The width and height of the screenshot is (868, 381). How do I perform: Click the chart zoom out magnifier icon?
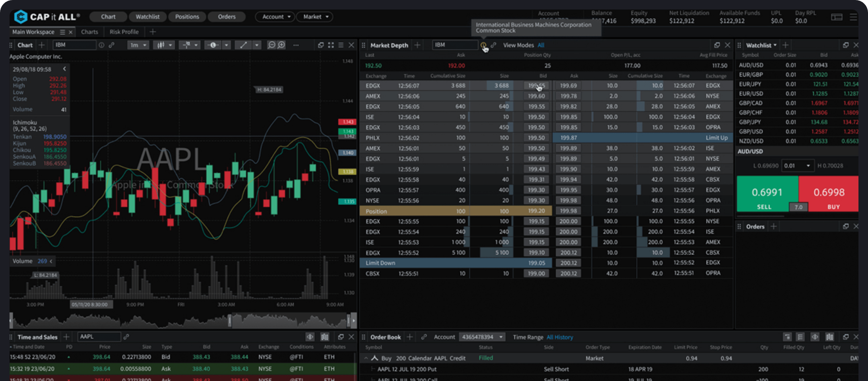(x=271, y=45)
